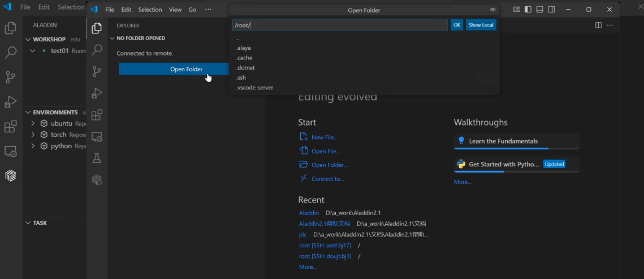Open Go menu in front window
Viewport: 644px width, 279px height.
pos(192,10)
